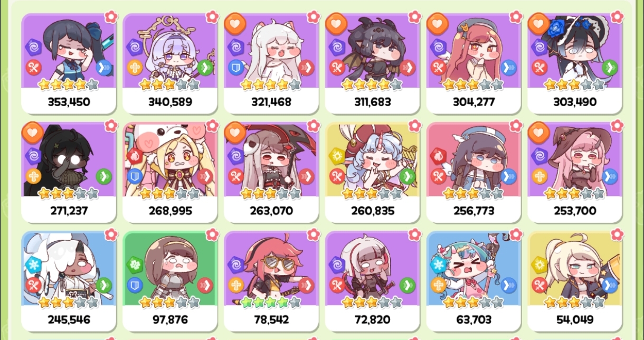Click the yellow sun element icon on the 260,835 card
The image size is (644, 340).
click(337, 156)
